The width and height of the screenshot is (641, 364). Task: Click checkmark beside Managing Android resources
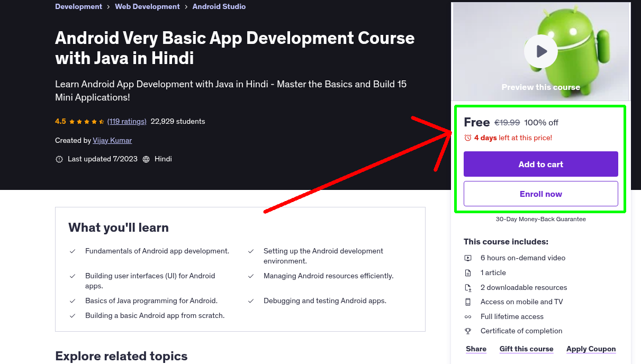pos(251,276)
